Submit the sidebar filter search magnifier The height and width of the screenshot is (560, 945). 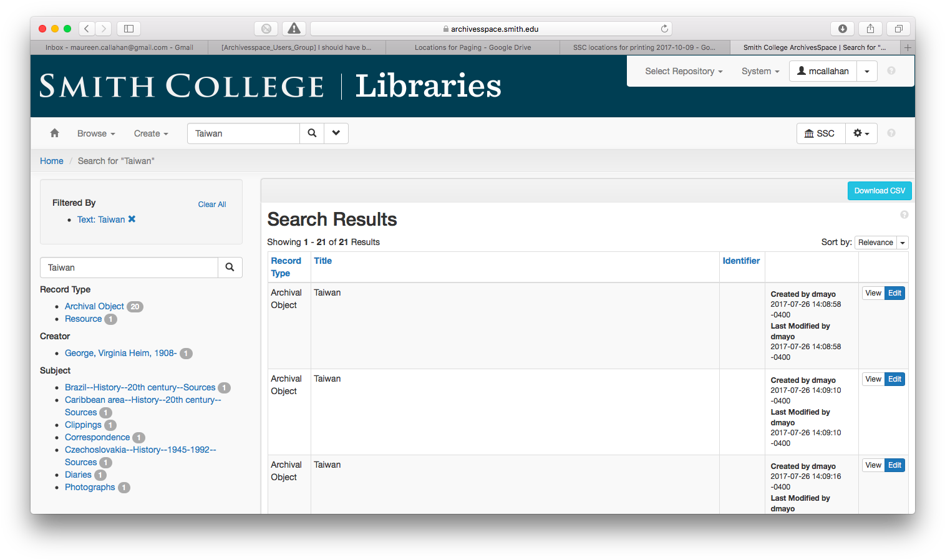coord(230,268)
